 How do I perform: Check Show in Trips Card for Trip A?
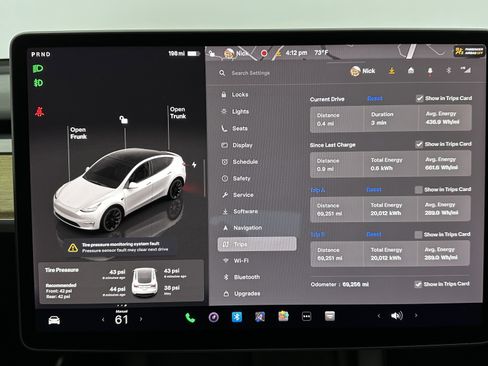[418, 190]
